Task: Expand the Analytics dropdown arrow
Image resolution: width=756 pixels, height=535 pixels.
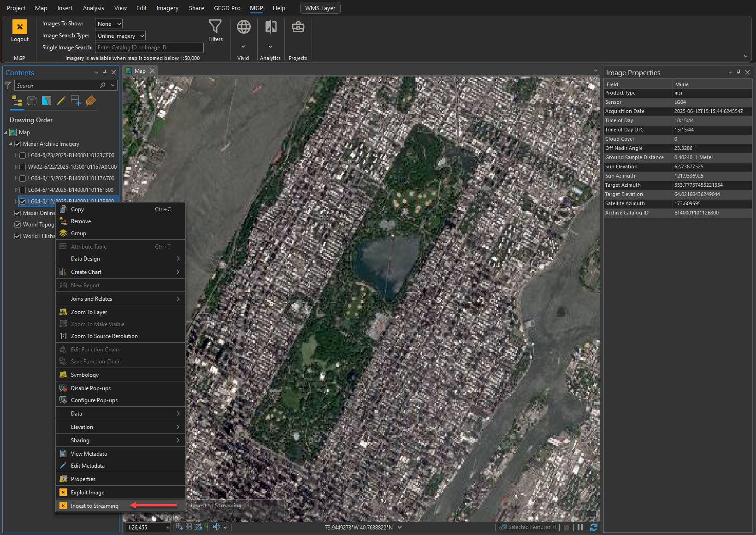Action: [271, 47]
